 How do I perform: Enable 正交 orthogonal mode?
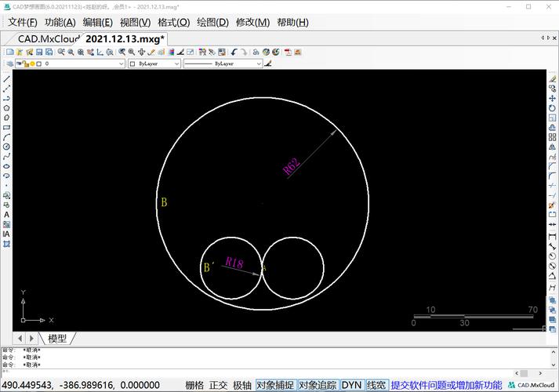click(218, 385)
